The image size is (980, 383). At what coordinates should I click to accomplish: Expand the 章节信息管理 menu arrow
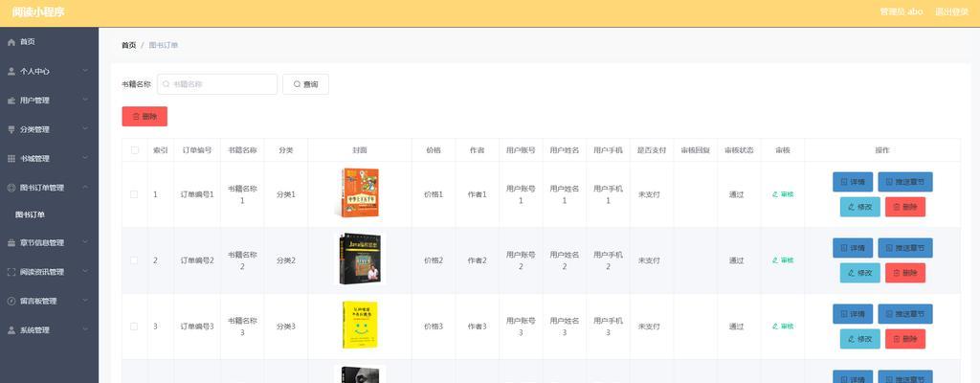point(85,242)
